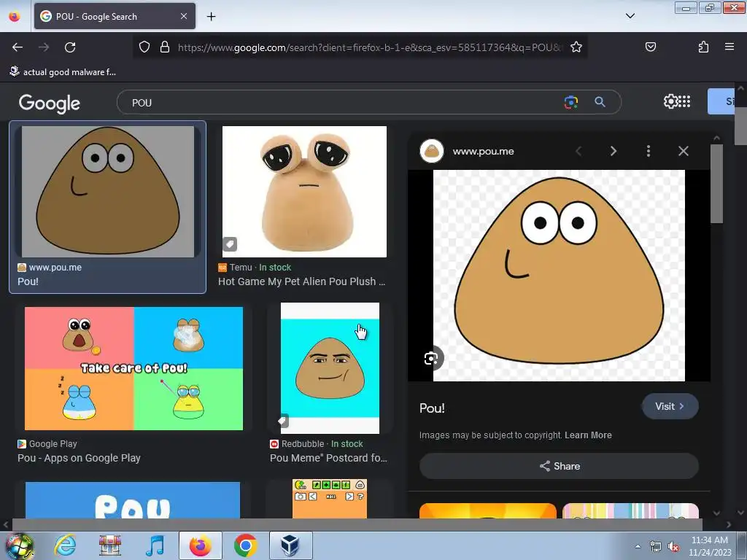Switch to Chrome from the taskbar
This screenshot has height=560, width=747.
[245, 545]
